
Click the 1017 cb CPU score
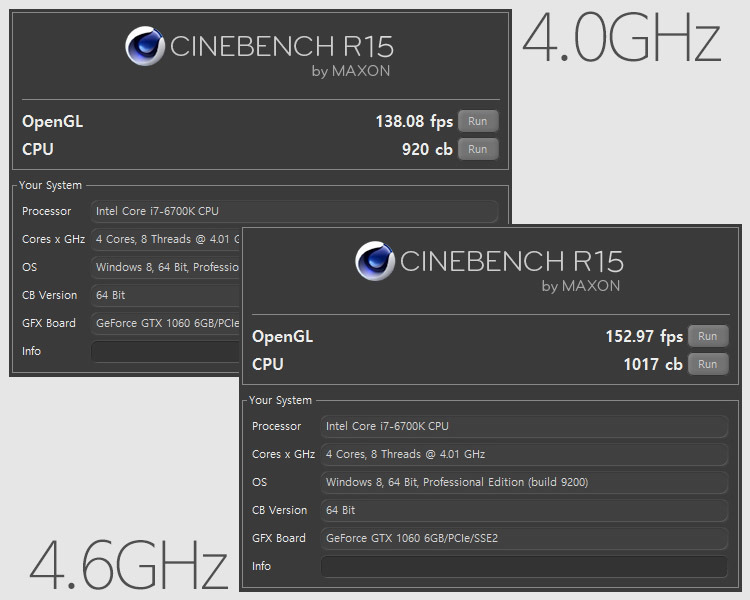[x=653, y=364]
